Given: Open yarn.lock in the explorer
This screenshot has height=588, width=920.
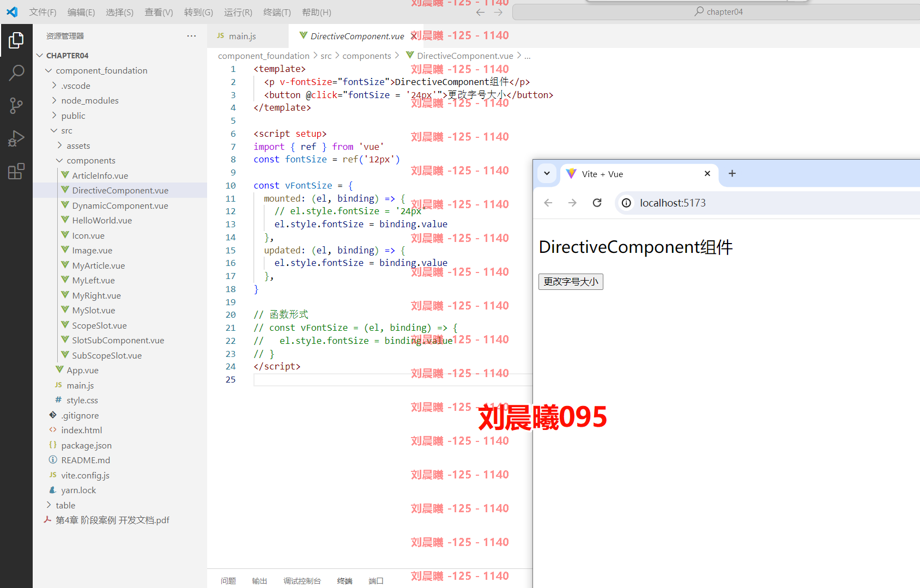Looking at the screenshot, I should pyautogui.click(x=120, y=490).
